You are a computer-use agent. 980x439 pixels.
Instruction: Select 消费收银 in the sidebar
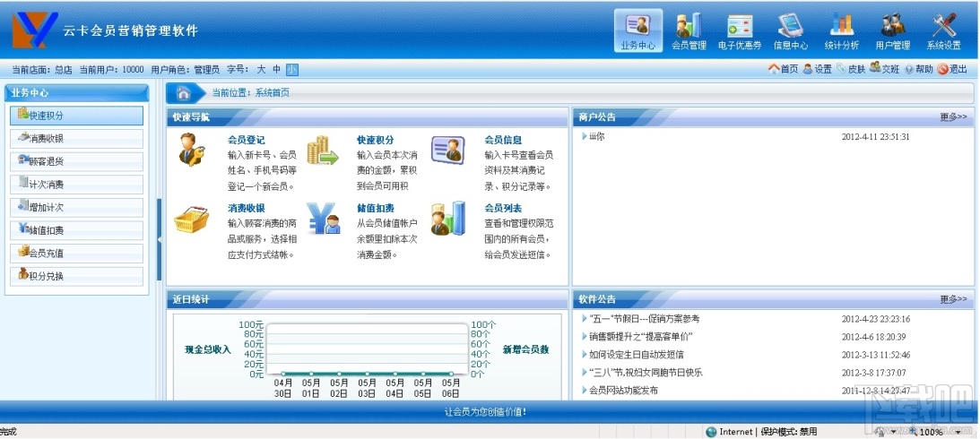(76, 139)
